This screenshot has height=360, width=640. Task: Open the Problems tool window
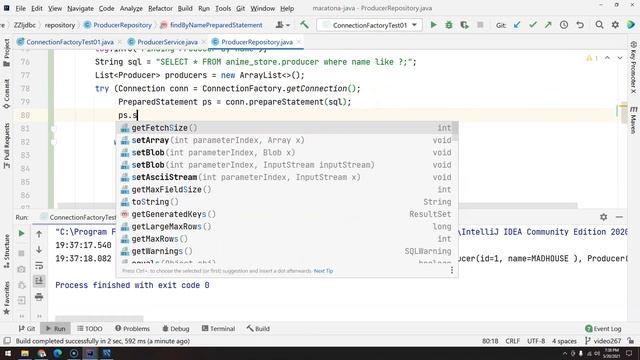pyautogui.click(x=132, y=329)
